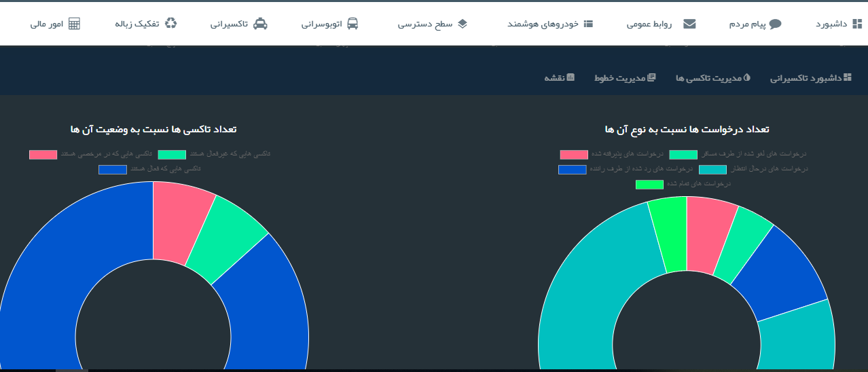Click legend label درخواست های لغو شده از طرف مسافر
The height and width of the screenshot is (372, 868).
[754, 155]
